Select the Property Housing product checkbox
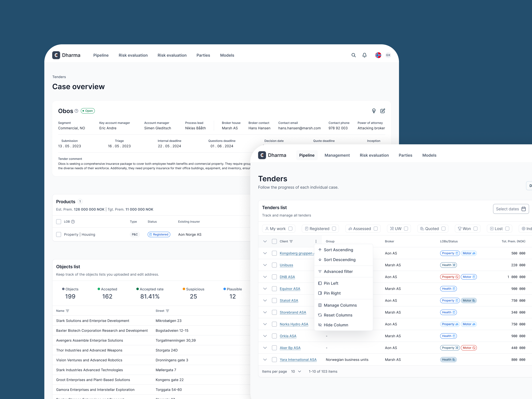 pyautogui.click(x=58, y=234)
